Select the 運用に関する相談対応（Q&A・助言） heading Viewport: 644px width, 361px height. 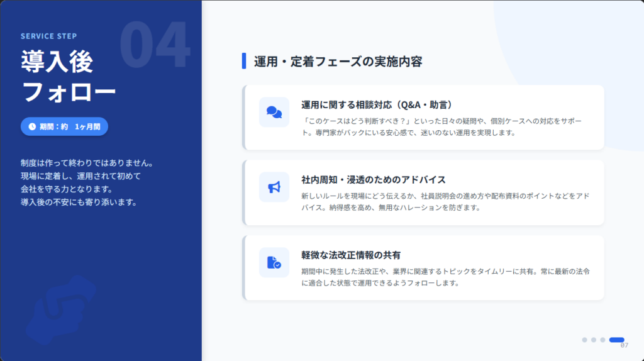point(377,104)
